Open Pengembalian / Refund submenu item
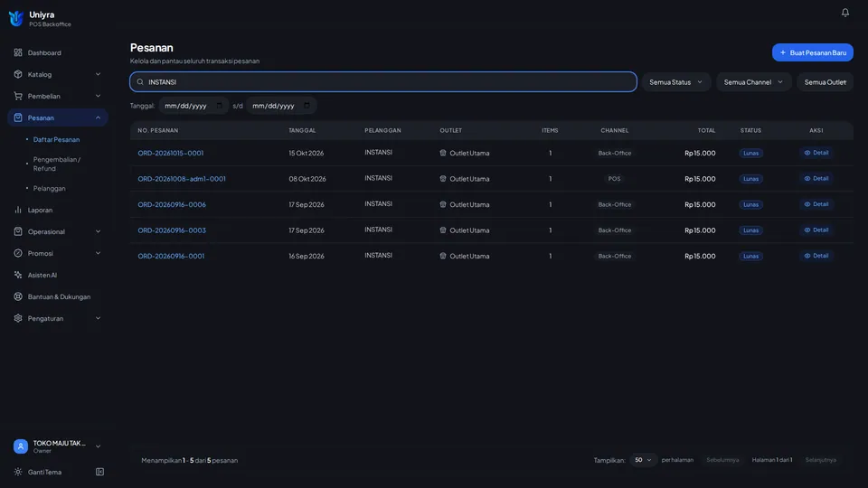 coord(56,164)
